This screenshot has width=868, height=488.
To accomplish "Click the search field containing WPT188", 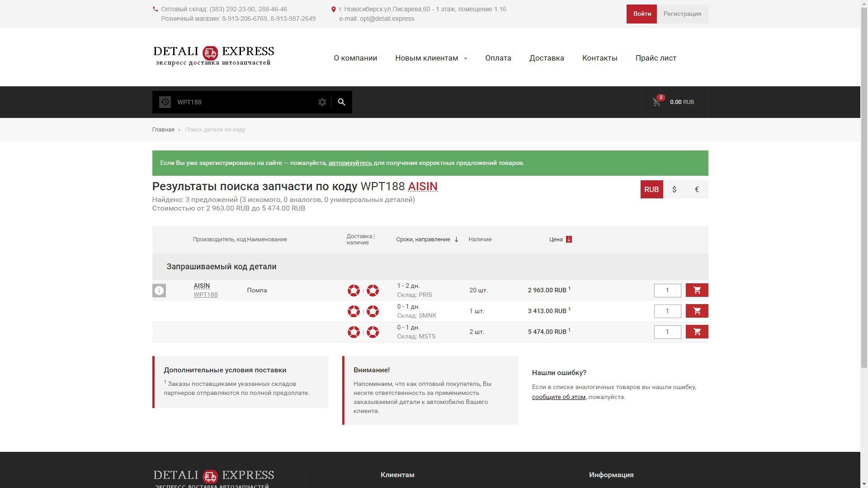I will point(244,102).
